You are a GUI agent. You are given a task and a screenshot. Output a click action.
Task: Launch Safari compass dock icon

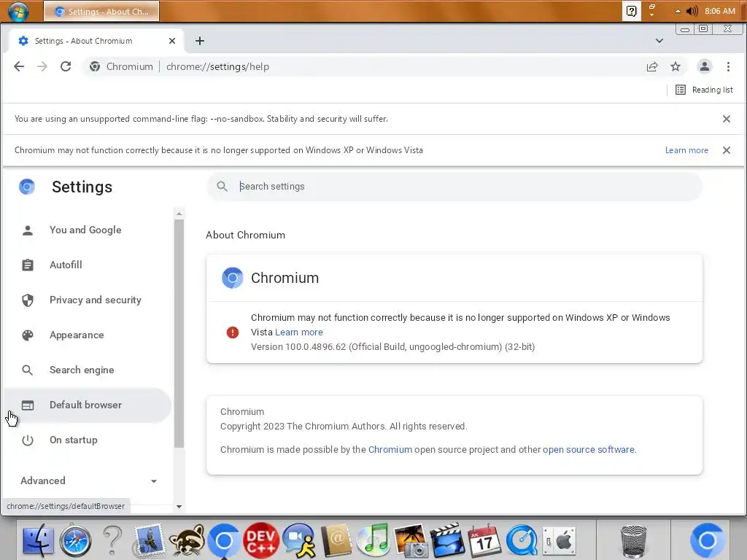pos(75,540)
